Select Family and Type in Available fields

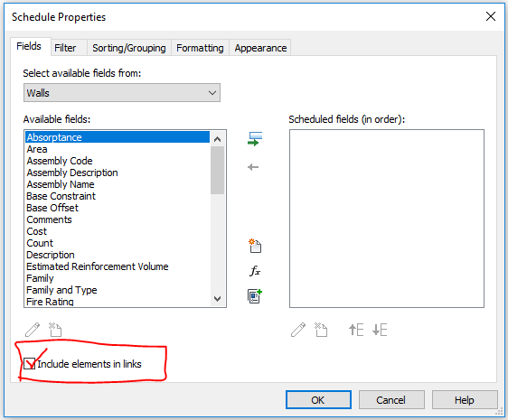61,290
